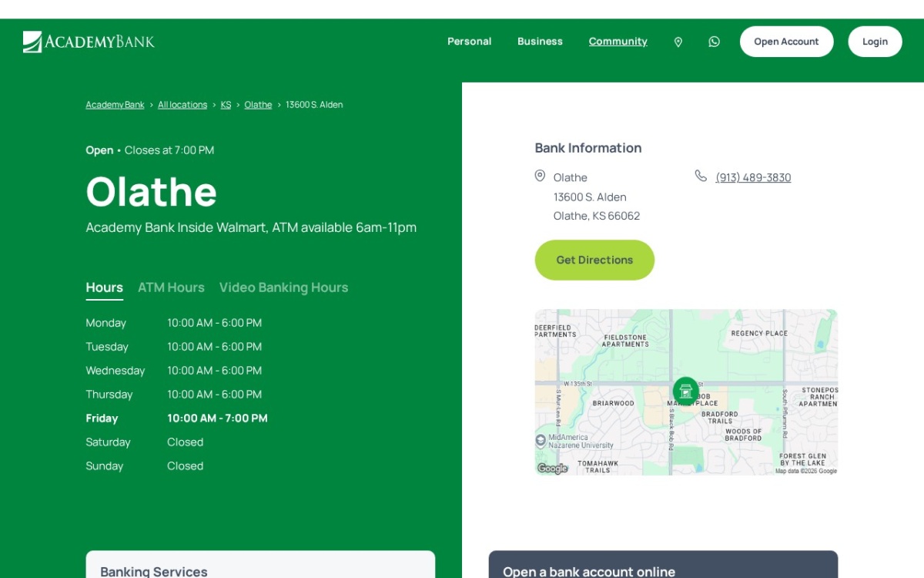Switch to the ATM Hours tab
Screen dimensions: 924x578
coord(171,287)
